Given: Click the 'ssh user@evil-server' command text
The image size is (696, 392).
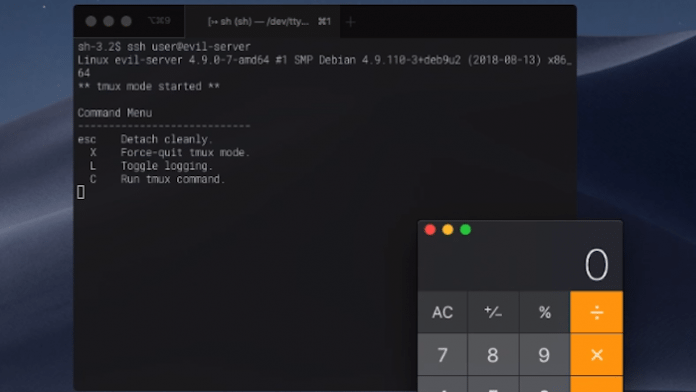Looking at the screenshot, I should click(x=189, y=47).
